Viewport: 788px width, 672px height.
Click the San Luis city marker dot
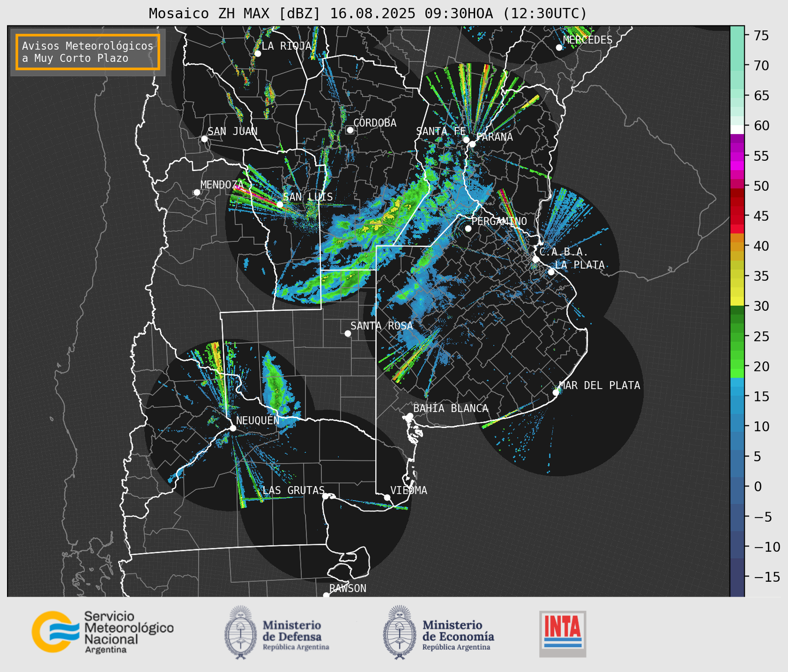coord(280,204)
